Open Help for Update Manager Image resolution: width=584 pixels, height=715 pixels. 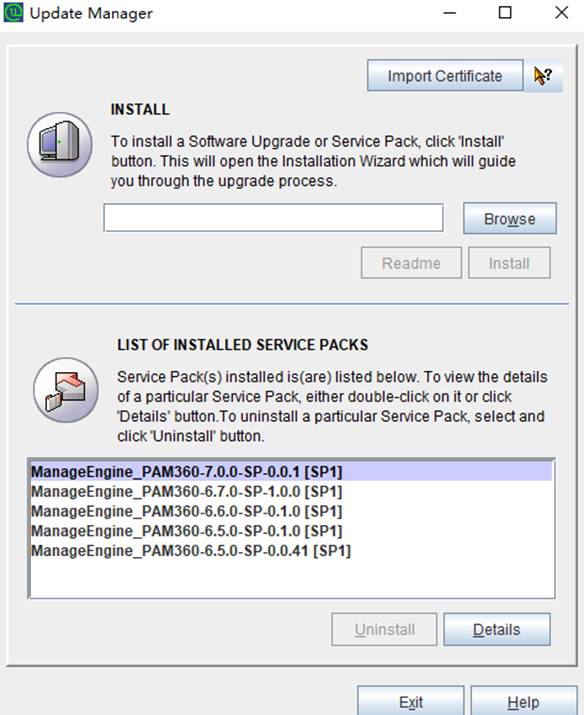coord(523,701)
